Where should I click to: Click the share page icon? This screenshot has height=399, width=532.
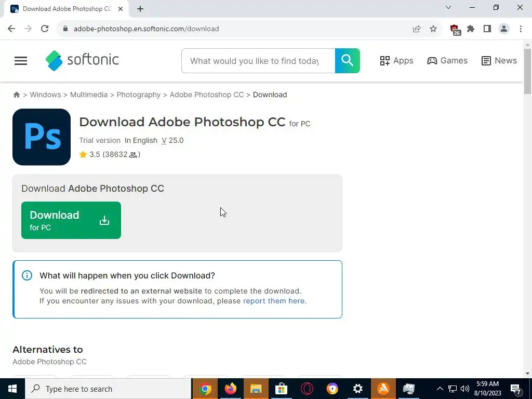[417, 29]
